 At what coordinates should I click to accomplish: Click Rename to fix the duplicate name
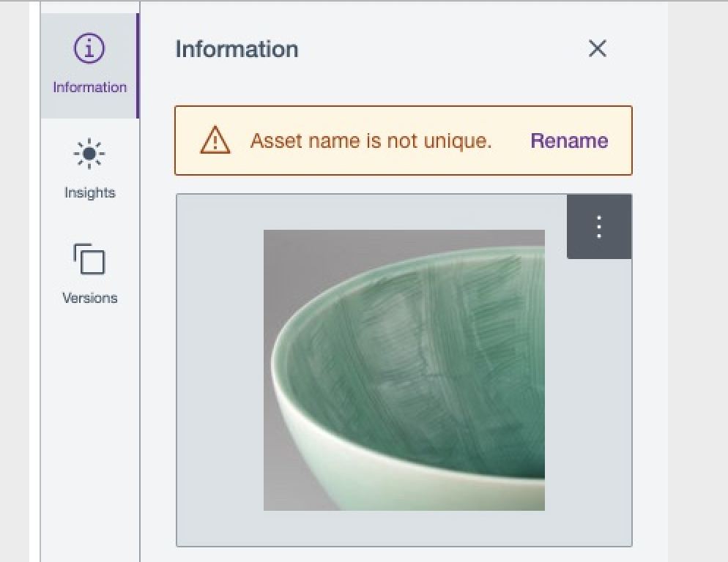568,140
